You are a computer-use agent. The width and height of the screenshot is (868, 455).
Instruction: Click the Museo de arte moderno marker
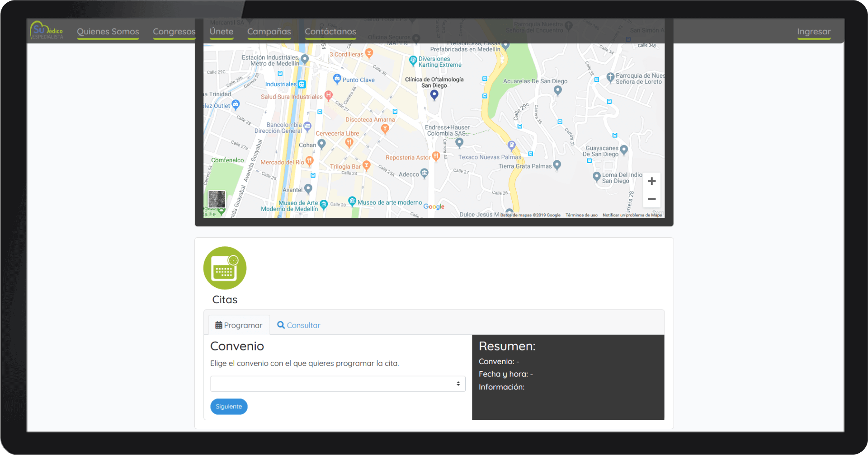click(x=352, y=201)
